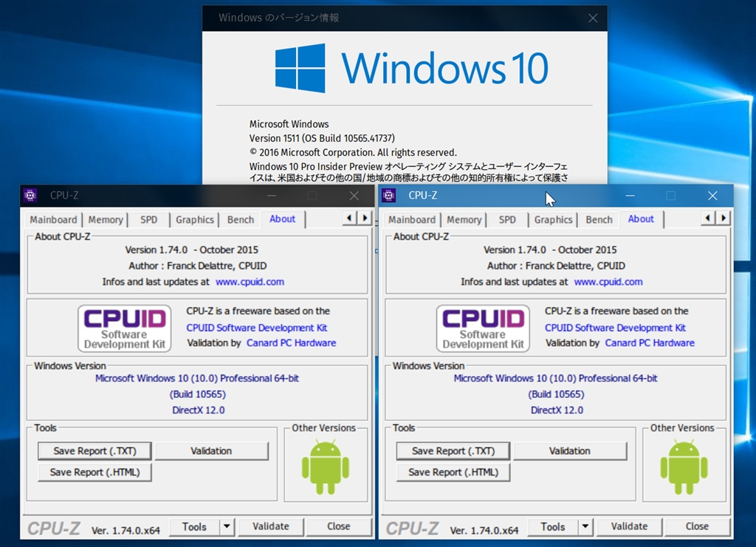Open Canard PC Hardware link in left window
The height and width of the screenshot is (547, 756).
291,343
